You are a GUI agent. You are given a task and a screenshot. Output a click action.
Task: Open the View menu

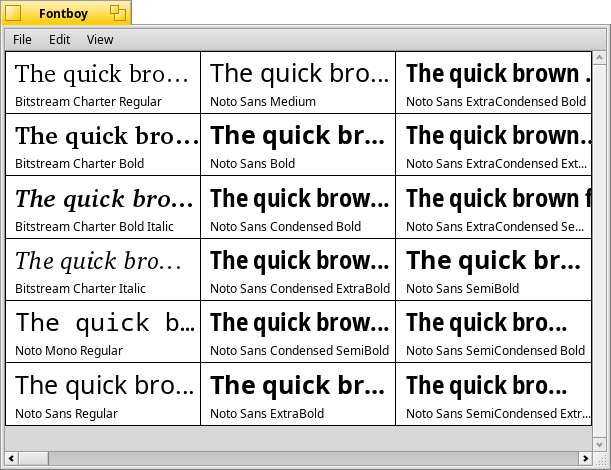100,40
